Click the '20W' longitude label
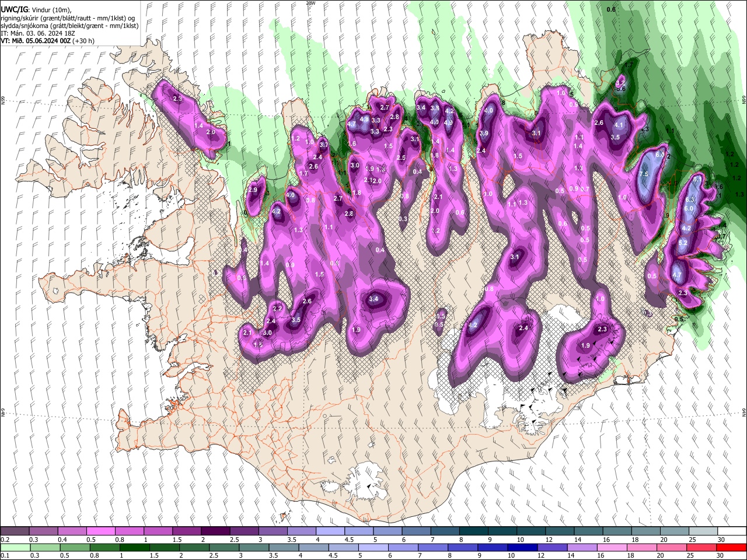 (310, 3)
